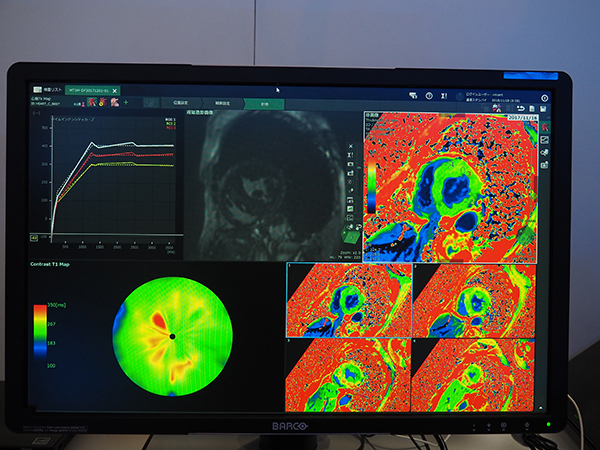The height and width of the screenshot is (450, 600).
Task: Click the Contrast T1 Map color legend
Action: click(39, 334)
